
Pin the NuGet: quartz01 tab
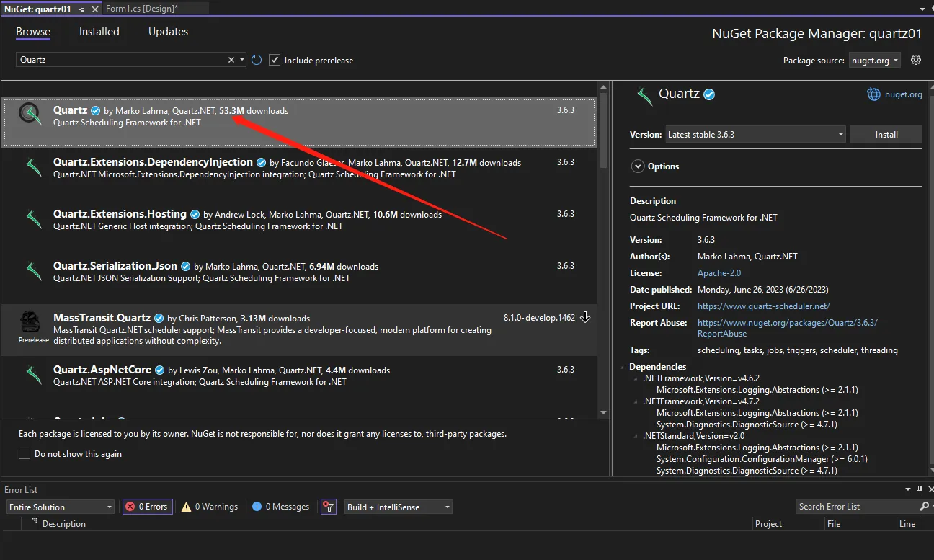(82, 9)
